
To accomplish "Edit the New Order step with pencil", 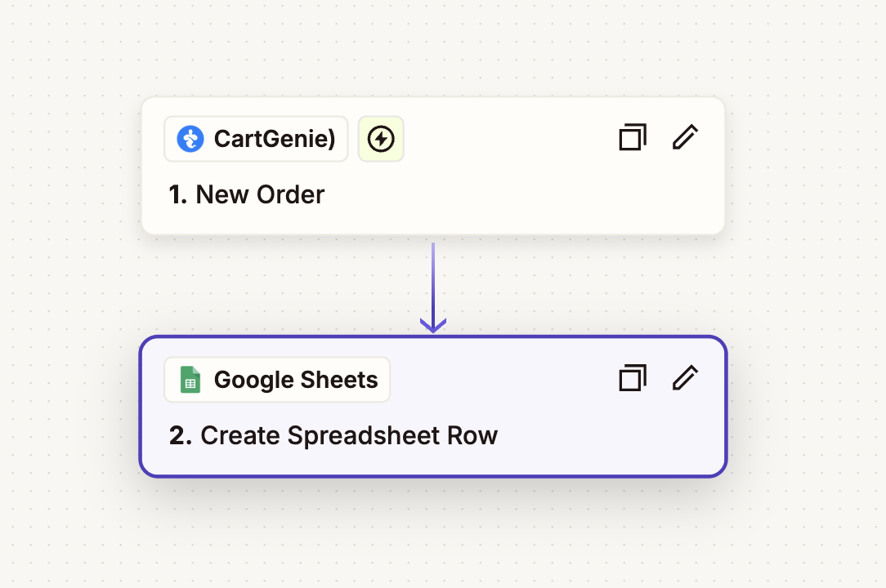I will tap(686, 137).
